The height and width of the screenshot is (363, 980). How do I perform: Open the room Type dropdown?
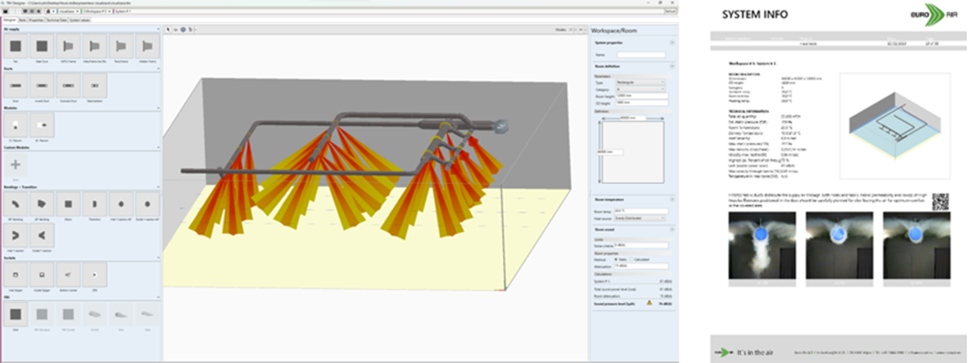pyautogui.click(x=640, y=82)
